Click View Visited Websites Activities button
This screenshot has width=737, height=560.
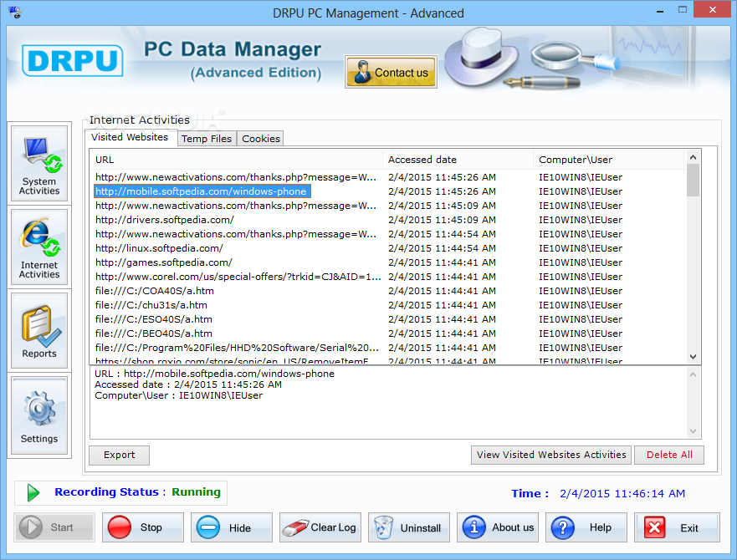click(x=551, y=455)
